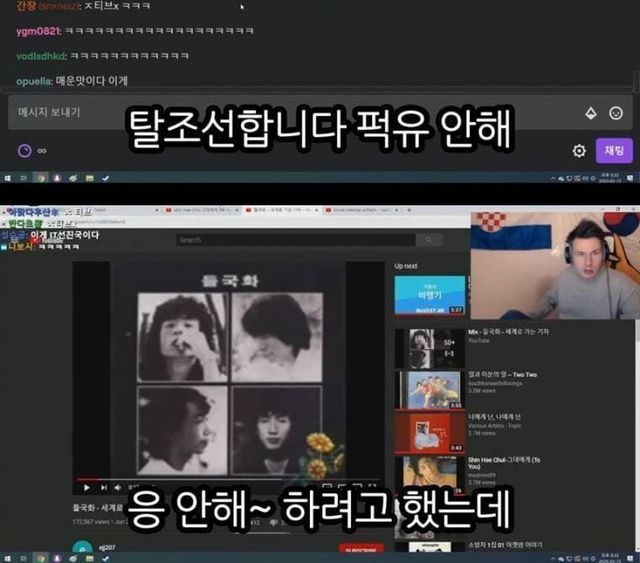Open the 비행기 Up next video thumbnail

pos(429,295)
